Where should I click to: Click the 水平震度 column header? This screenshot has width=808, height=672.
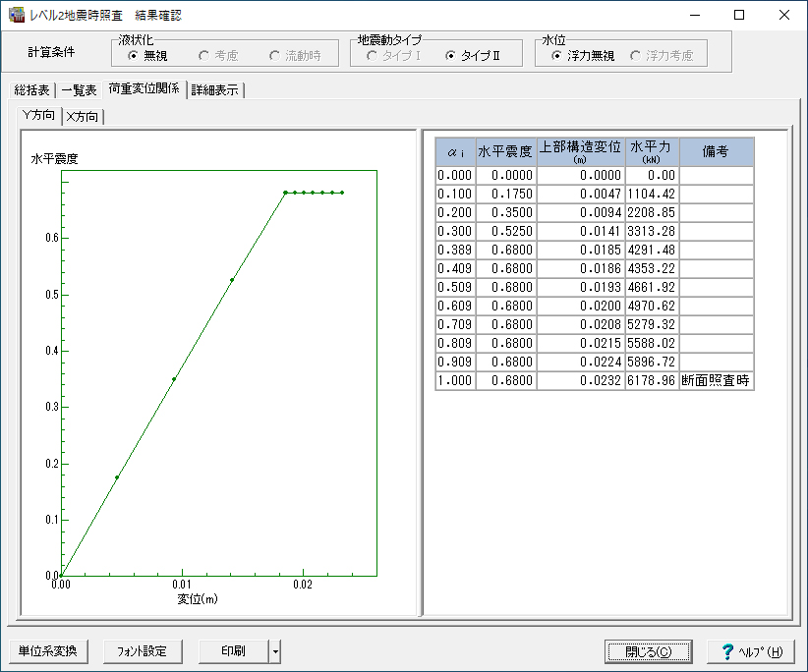505,152
